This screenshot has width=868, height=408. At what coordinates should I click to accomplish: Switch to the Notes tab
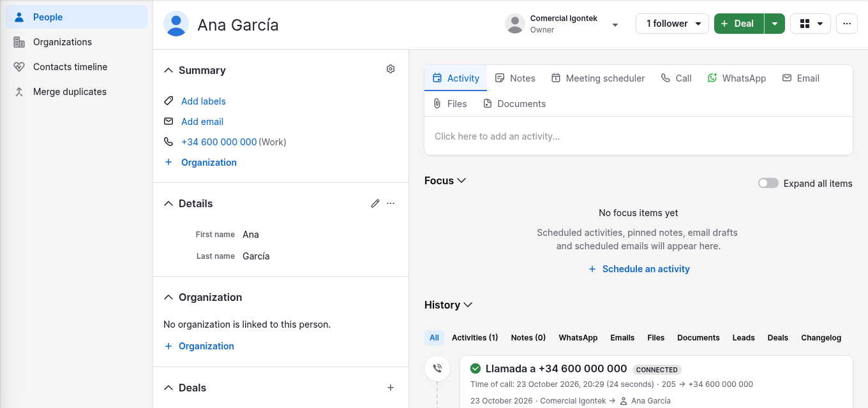pyautogui.click(x=515, y=78)
